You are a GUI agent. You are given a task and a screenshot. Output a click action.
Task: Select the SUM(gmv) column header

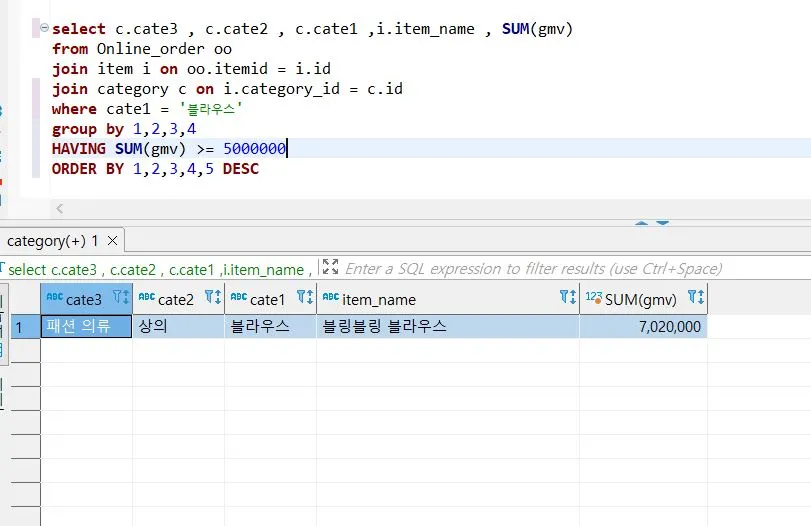tap(643, 298)
